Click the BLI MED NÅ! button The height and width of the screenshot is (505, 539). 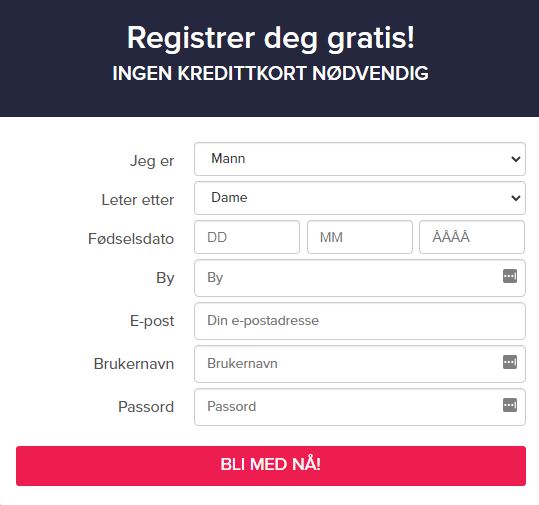(x=271, y=466)
